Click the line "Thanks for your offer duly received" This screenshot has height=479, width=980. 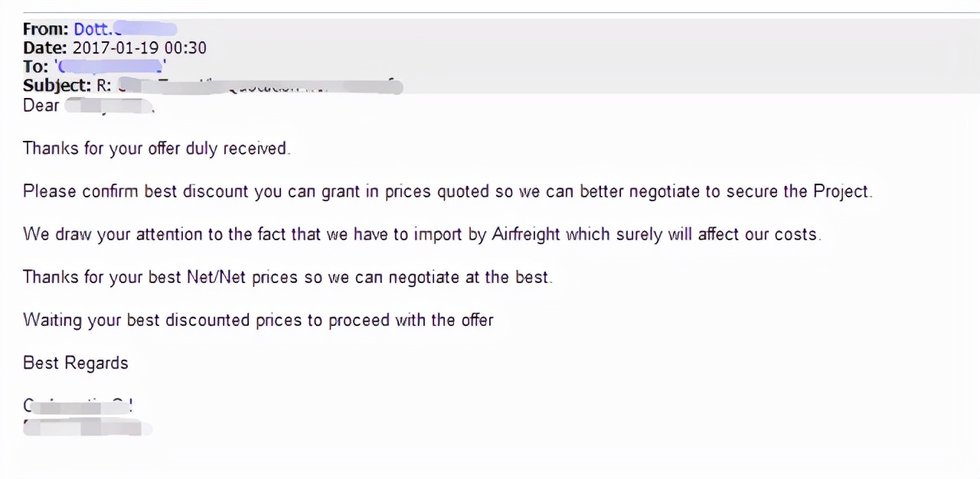(x=156, y=148)
